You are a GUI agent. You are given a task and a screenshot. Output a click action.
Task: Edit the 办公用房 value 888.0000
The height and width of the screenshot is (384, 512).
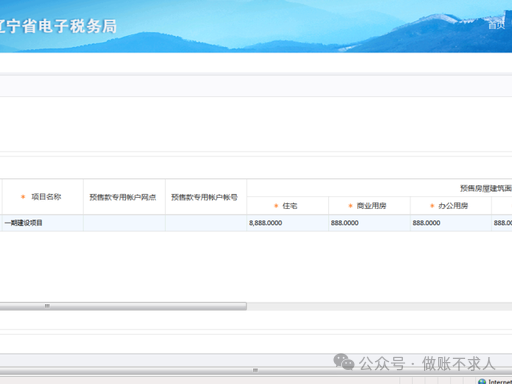pyautogui.click(x=451, y=223)
